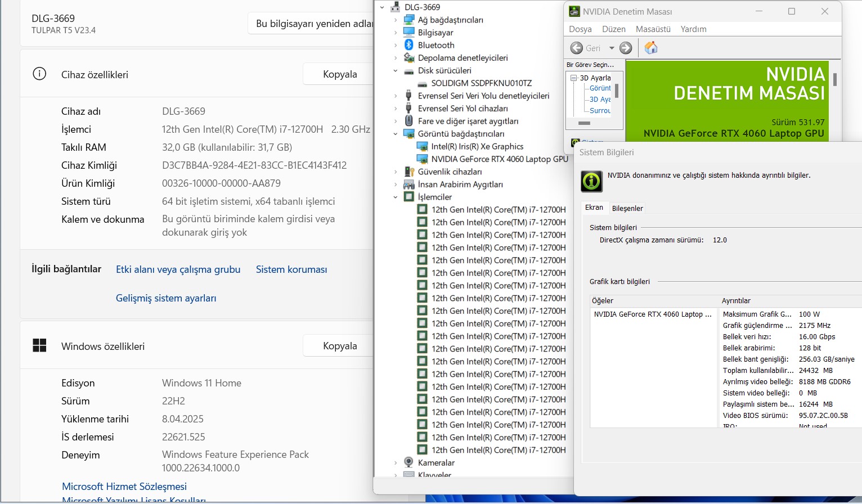Click the Ürün Kimliği value 00326-10000-00000-AA879
Screen dimensions: 862x504
pos(221,183)
